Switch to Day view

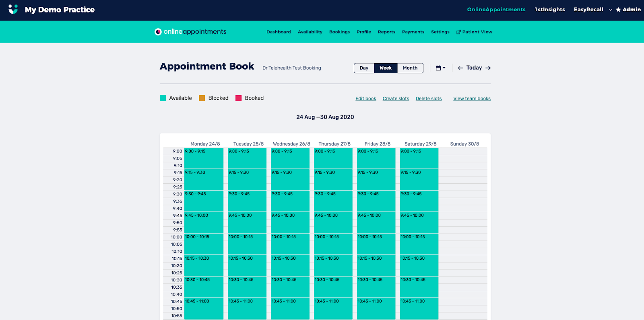click(x=364, y=68)
